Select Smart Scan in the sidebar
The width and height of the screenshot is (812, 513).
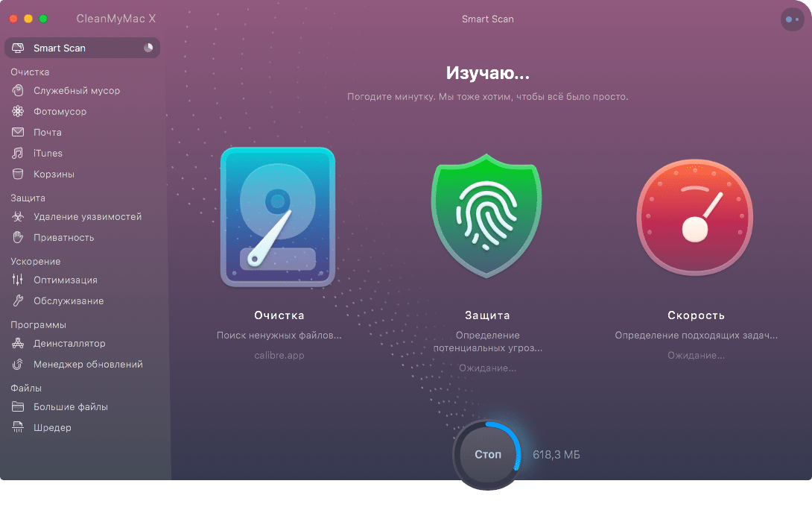click(x=83, y=48)
